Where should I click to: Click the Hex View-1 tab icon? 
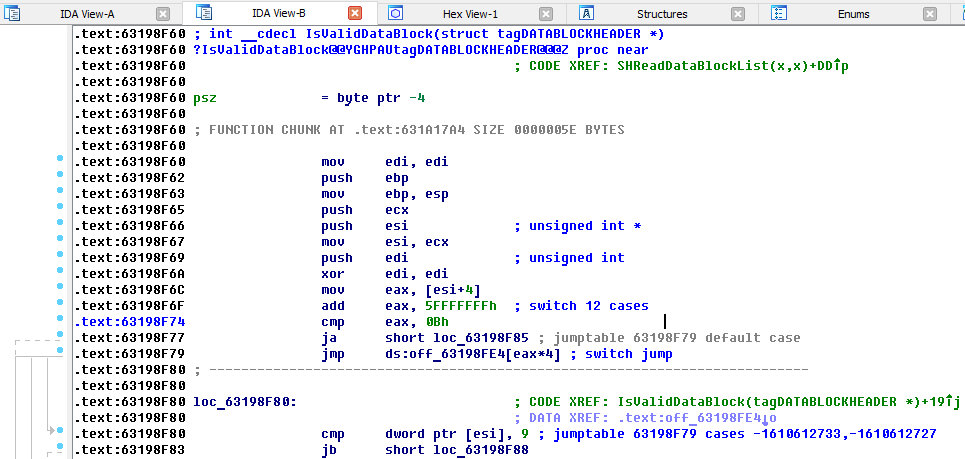tap(395, 13)
